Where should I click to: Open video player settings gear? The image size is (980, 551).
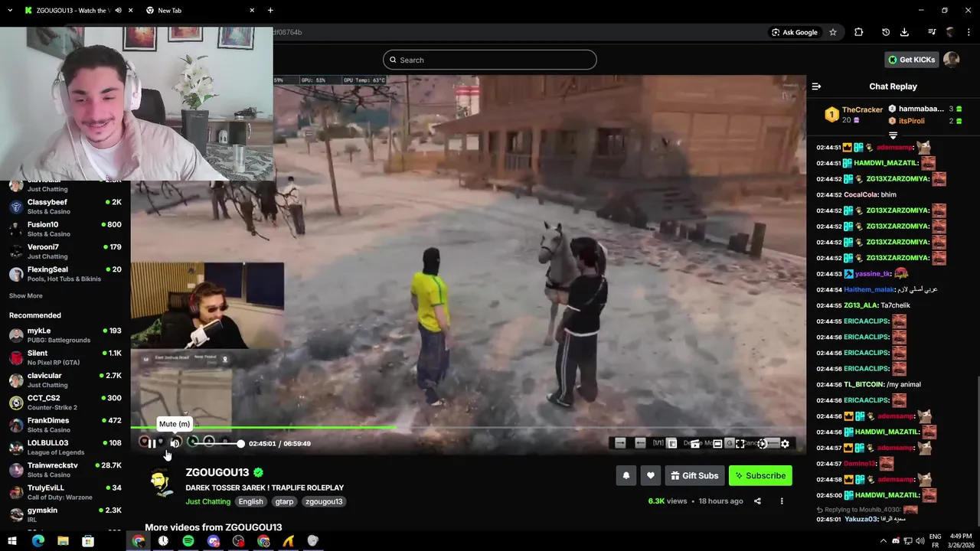point(785,443)
